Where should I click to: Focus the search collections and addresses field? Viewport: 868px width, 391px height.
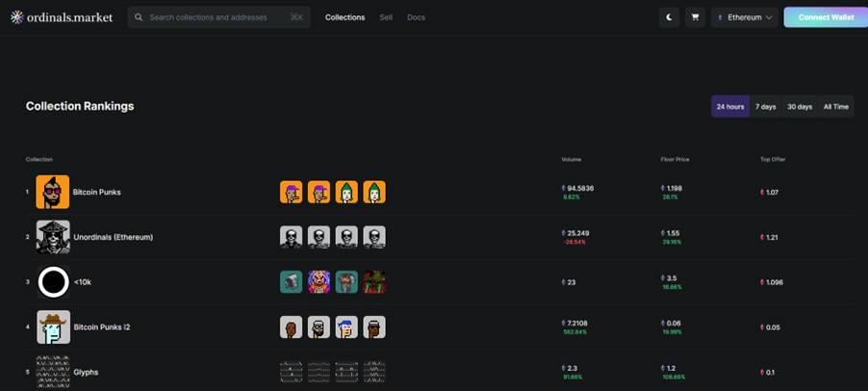[218, 17]
